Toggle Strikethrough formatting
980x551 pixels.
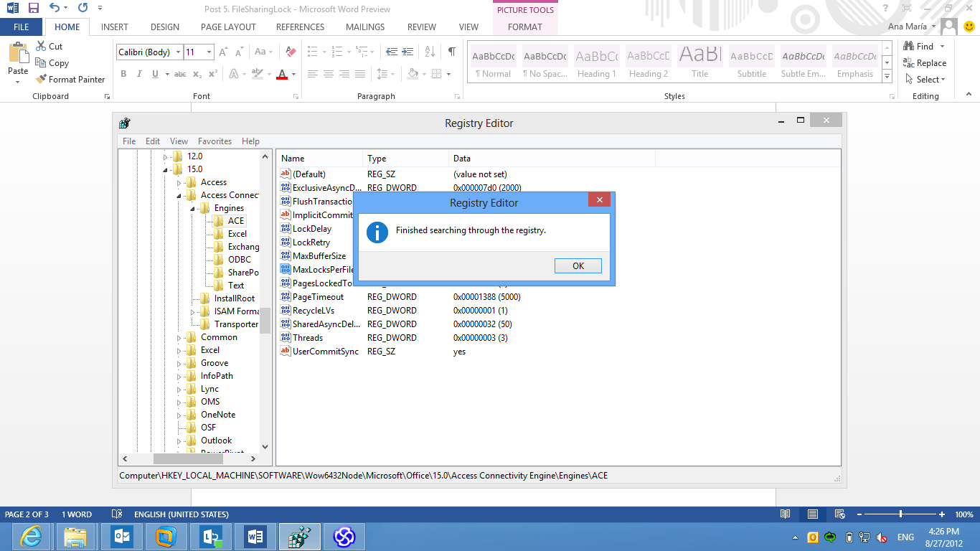coord(180,74)
